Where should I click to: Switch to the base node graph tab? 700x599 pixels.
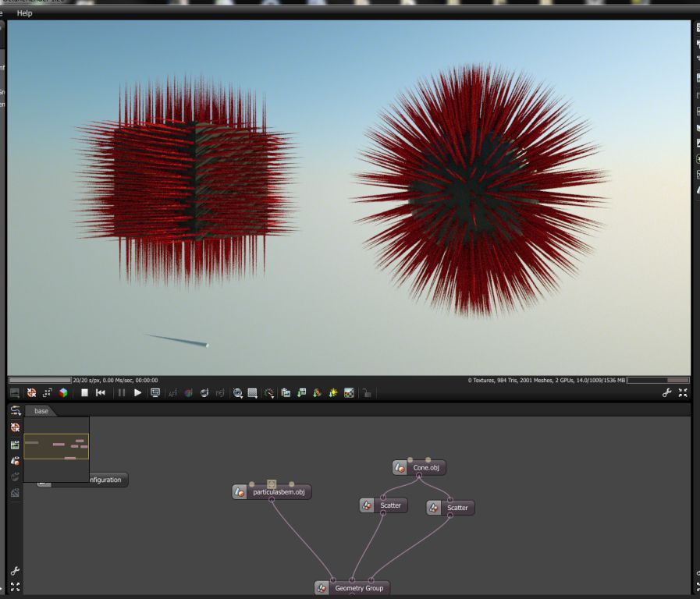click(x=41, y=411)
